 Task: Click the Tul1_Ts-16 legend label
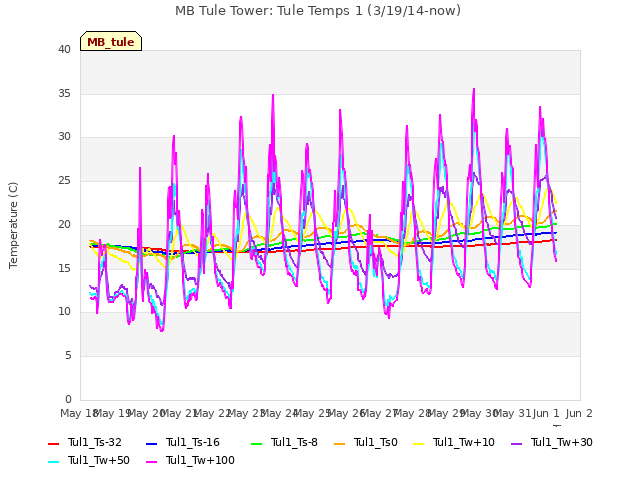pos(193,442)
